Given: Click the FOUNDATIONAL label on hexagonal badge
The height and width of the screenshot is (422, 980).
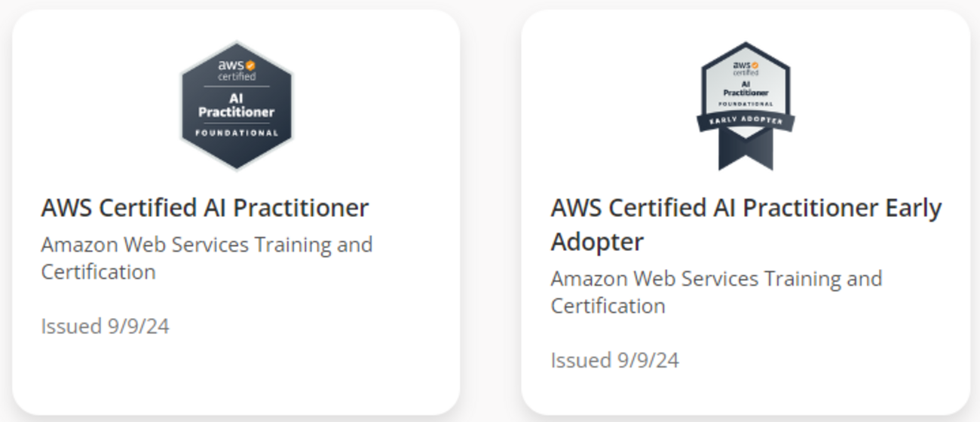Looking at the screenshot, I should click(x=237, y=133).
